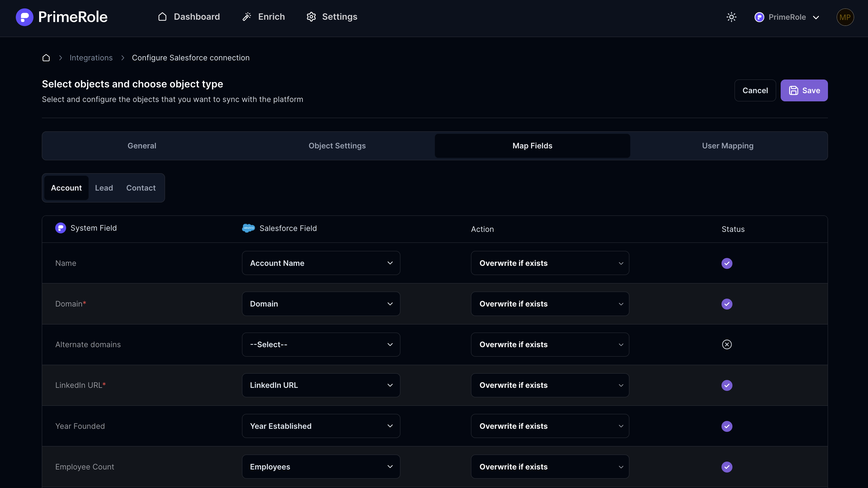Click the LinkedIn URL system field label
The image size is (868, 488).
pyautogui.click(x=81, y=385)
